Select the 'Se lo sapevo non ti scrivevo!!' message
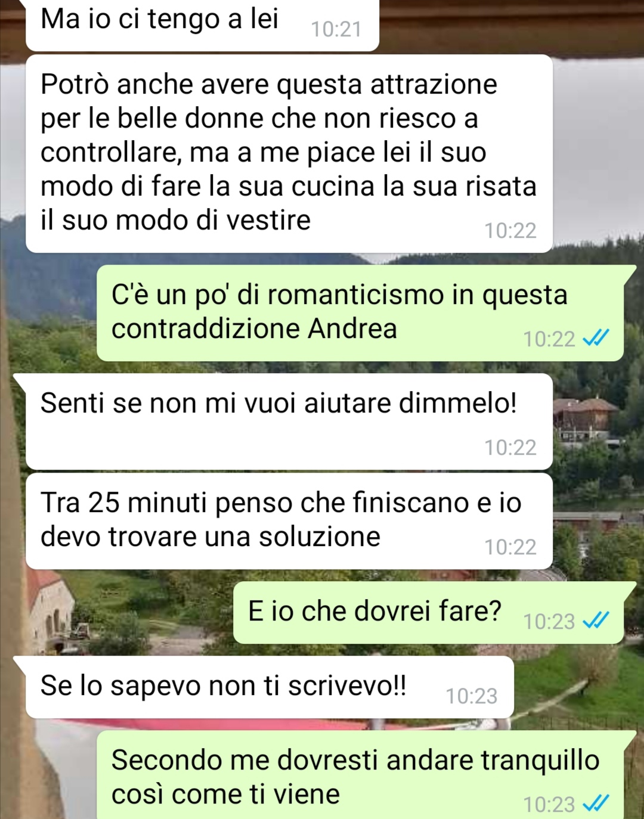 270,687
